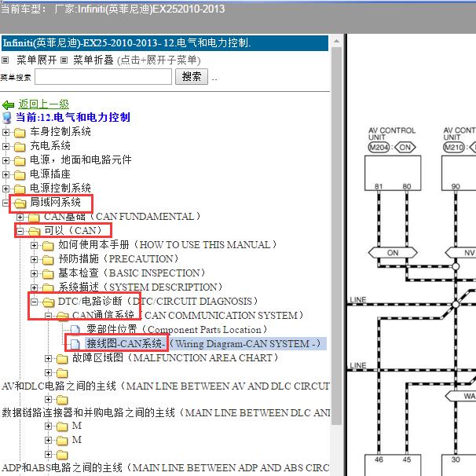Collapse the DTC/电路诊断 node
Viewport: 476px width, 476px height.
(x=34, y=302)
